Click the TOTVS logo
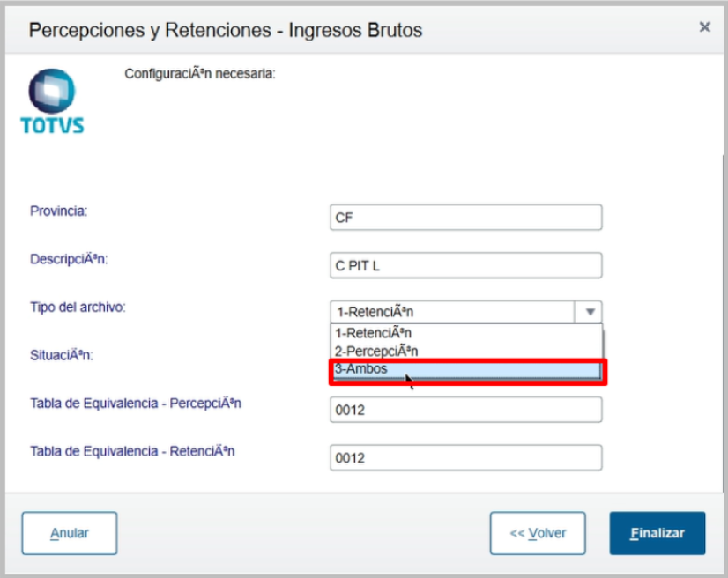Image resolution: width=728 pixels, height=578 pixels. click(52, 101)
